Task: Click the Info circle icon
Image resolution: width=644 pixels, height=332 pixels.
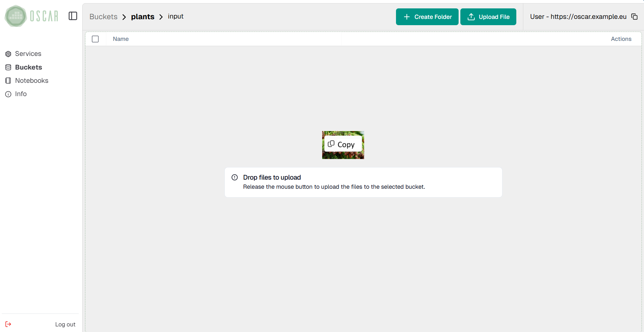Action: coord(8,94)
